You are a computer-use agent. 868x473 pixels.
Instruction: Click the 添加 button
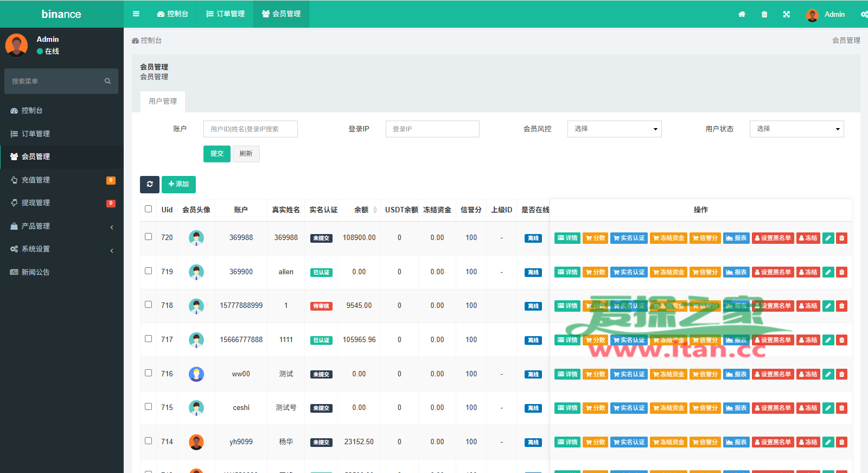(x=178, y=185)
